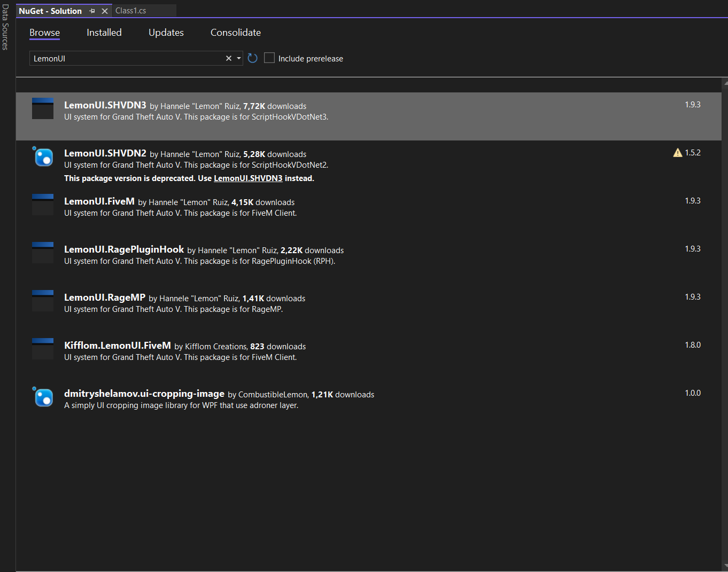
Task: Activate the NuGet - Solution document tab
Action: tap(50, 11)
